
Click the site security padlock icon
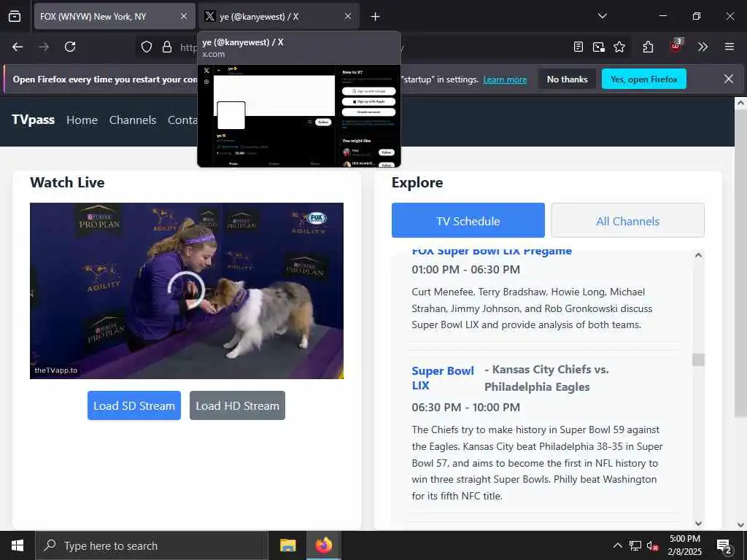(x=167, y=47)
